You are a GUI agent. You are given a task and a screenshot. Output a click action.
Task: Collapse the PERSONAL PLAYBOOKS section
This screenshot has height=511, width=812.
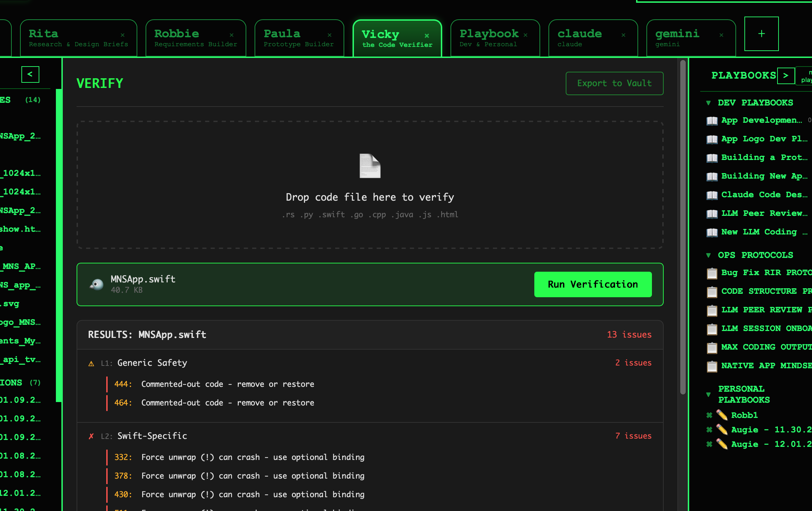coord(709,395)
